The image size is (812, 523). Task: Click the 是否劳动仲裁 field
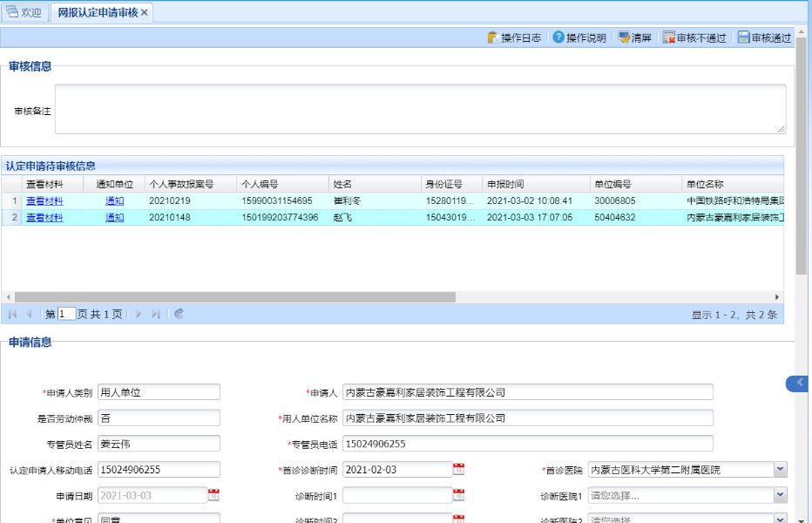[159, 418]
